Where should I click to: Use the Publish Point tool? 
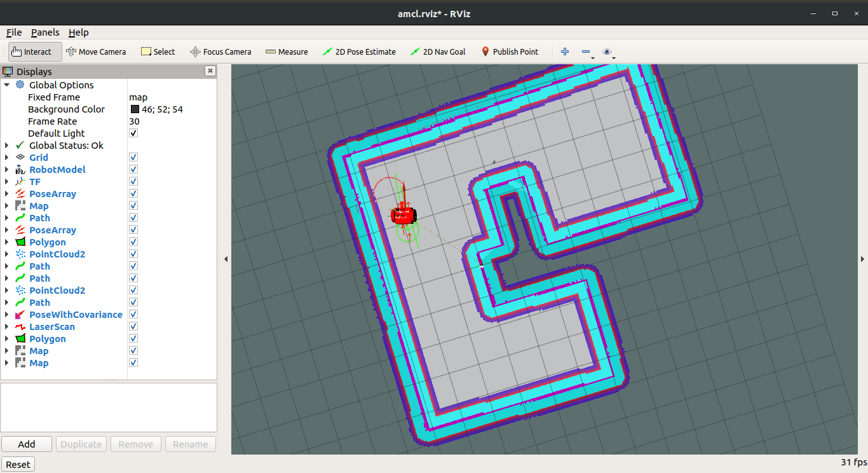510,52
